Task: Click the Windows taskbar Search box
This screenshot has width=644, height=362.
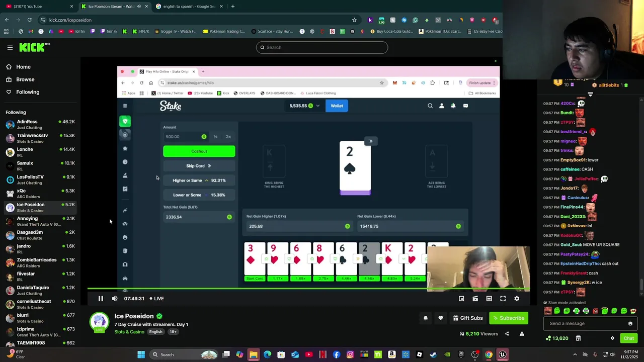Action: click(x=185, y=355)
